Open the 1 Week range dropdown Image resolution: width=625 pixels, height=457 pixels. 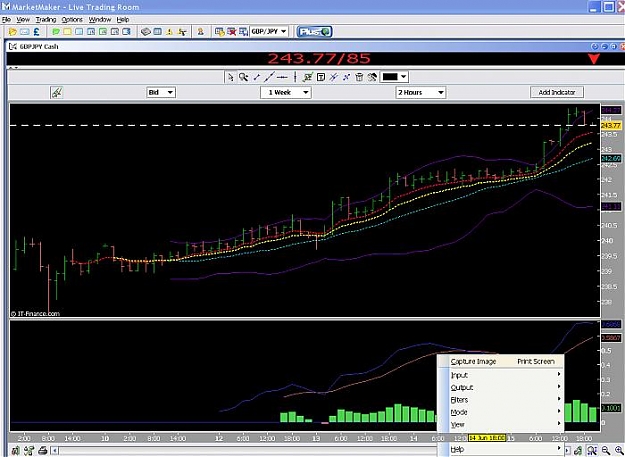[x=286, y=92]
